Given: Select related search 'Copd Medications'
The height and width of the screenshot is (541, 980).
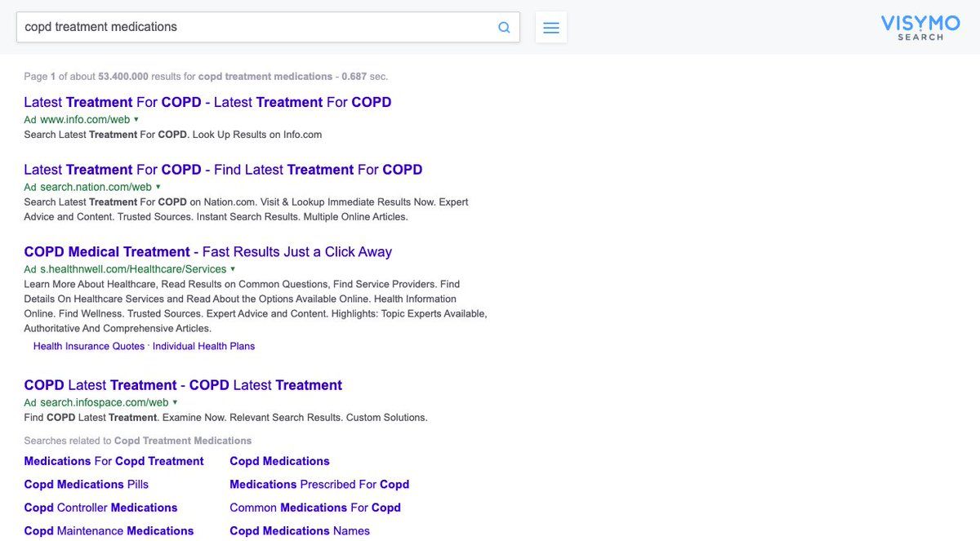Looking at the screenshot, I should coord(279,461).
